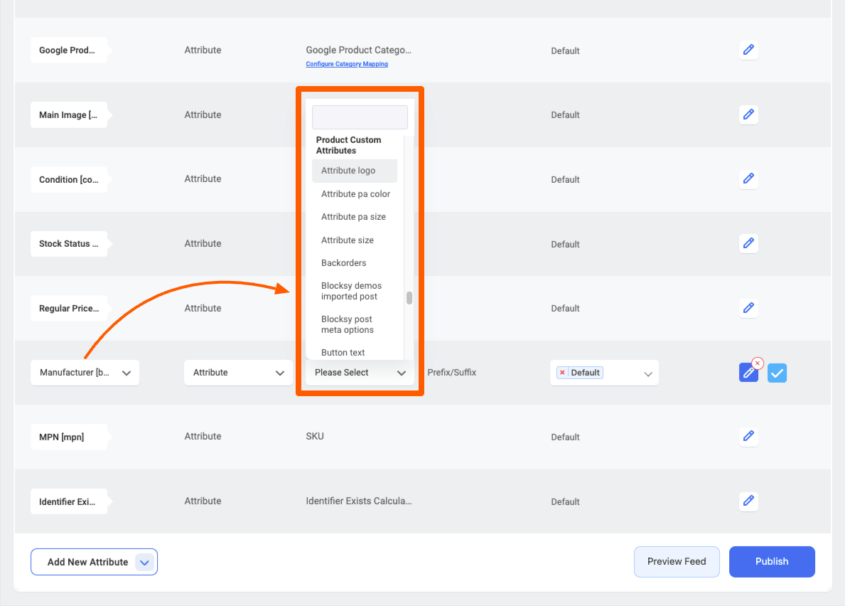Edit the Stock Status row
Screen dimensions: 845x606
point(748,243)
